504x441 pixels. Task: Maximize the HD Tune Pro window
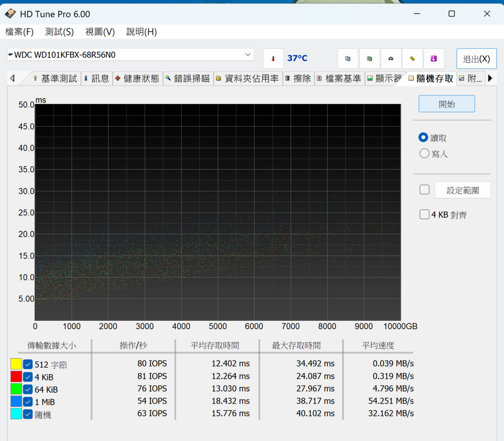pyautogui.click(x=452, y=13)
